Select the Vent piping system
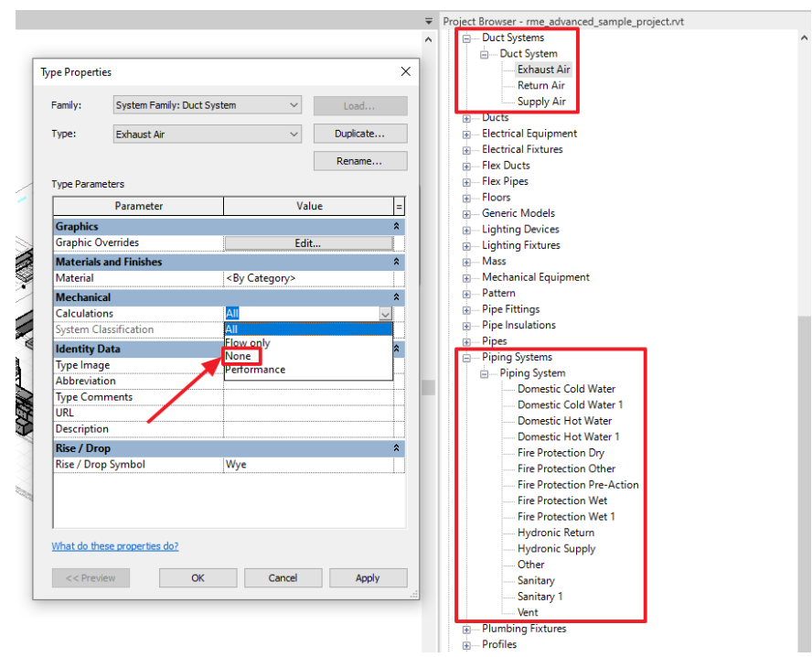This screenshot has height=657, width=812. pos(528,612)
